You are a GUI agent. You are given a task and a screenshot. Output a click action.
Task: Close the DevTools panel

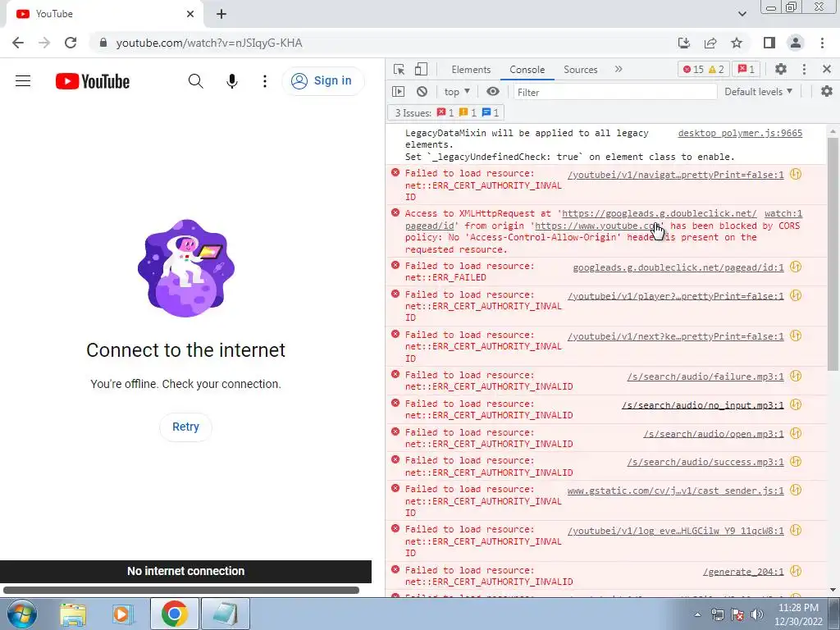pyautogui.click(x=827, y=69)
